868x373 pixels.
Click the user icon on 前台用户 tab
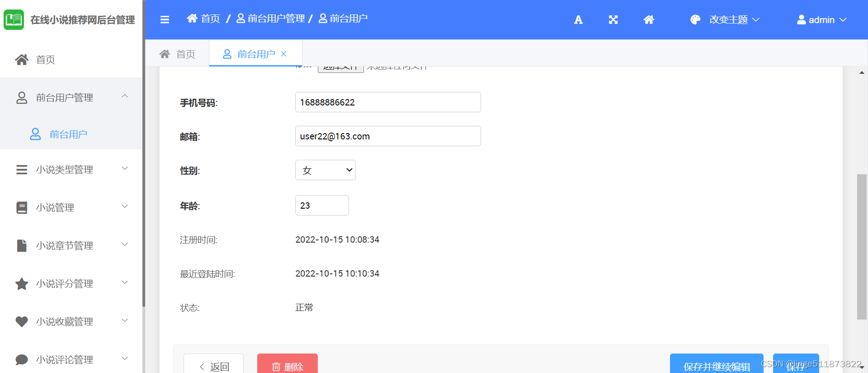click(227, 54)
